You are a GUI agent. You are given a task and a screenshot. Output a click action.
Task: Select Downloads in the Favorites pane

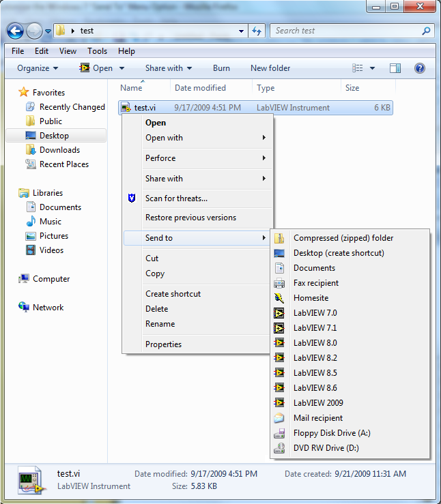tap(59, 150)
